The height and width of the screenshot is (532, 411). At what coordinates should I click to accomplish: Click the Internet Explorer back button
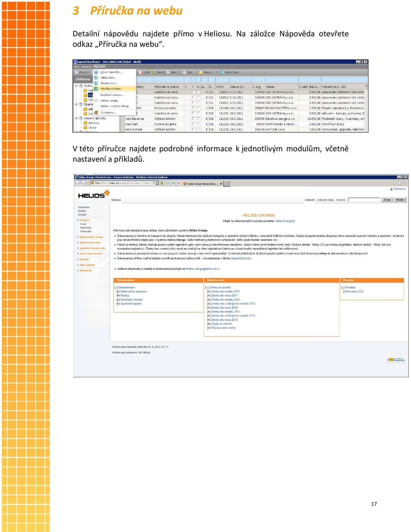pos(77,183)
